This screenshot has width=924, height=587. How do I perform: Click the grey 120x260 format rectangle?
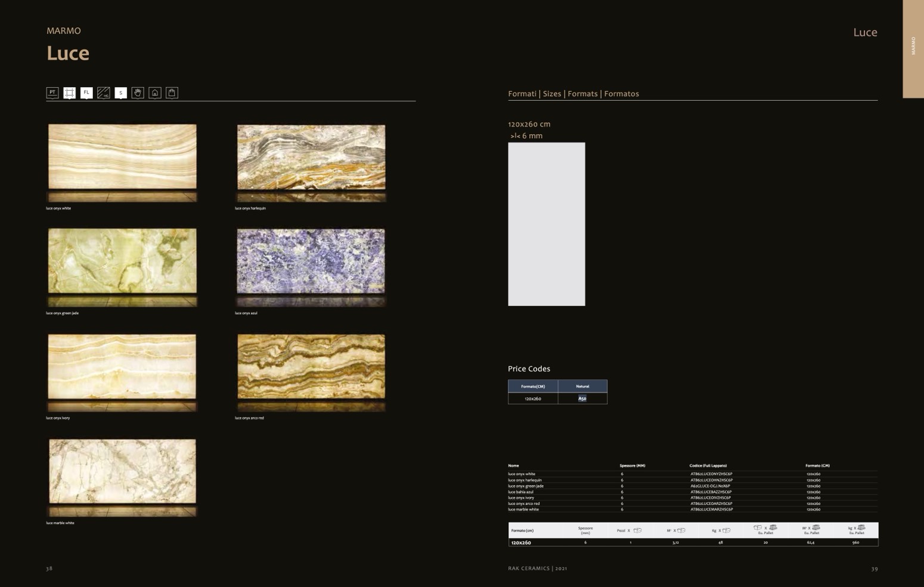[x=546, y=224]
